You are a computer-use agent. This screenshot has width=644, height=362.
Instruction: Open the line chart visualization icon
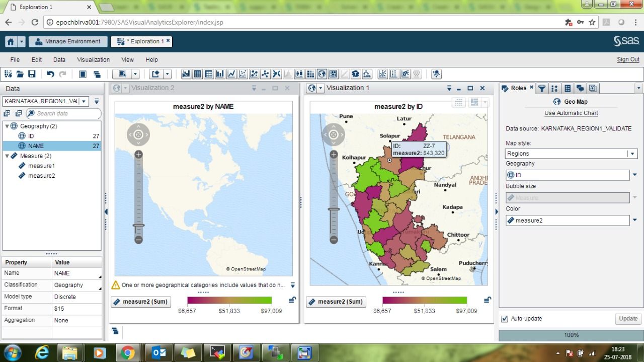tap(230, 74)
